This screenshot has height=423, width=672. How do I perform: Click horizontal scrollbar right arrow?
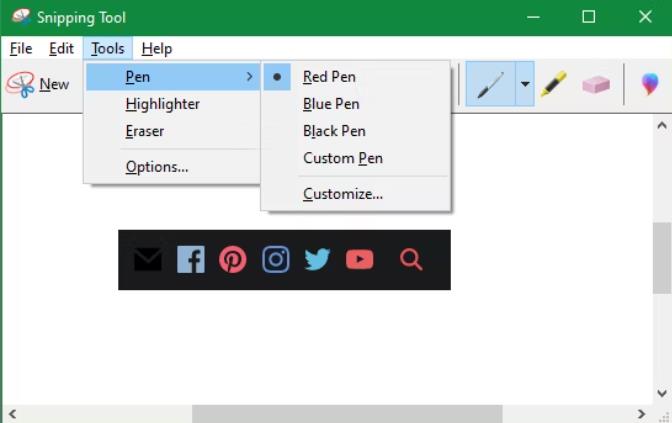click(x=642, y=414)
